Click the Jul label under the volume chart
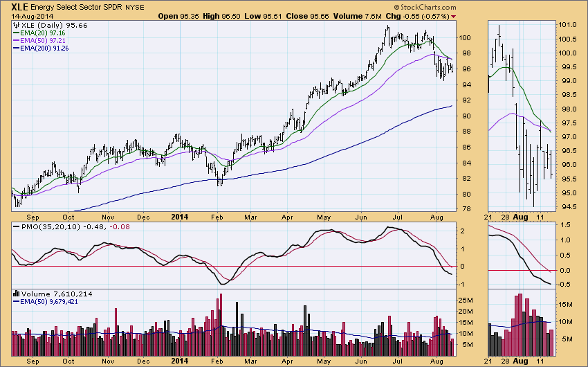Screen dimensions: 588x367 [397, 361]
